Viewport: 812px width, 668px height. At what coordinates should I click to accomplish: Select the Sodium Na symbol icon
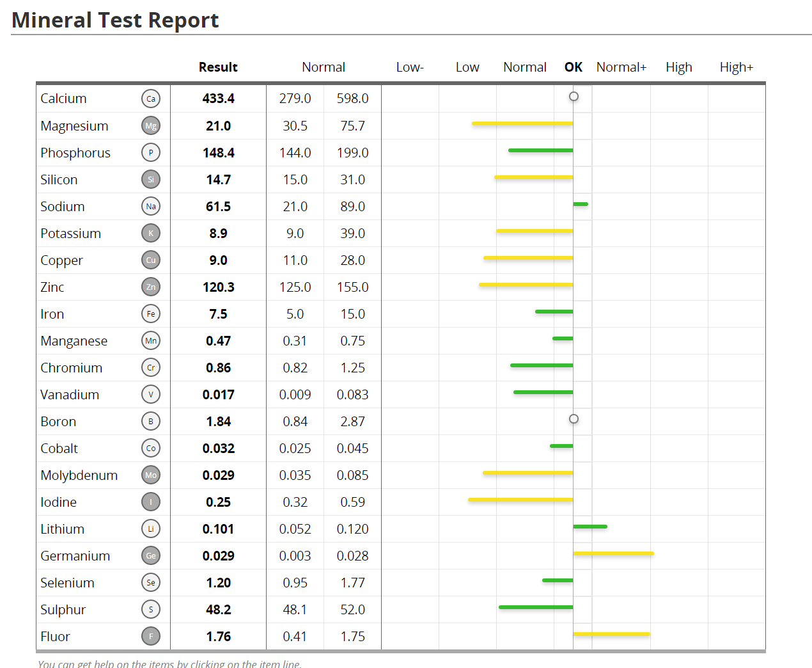(151, 207)
